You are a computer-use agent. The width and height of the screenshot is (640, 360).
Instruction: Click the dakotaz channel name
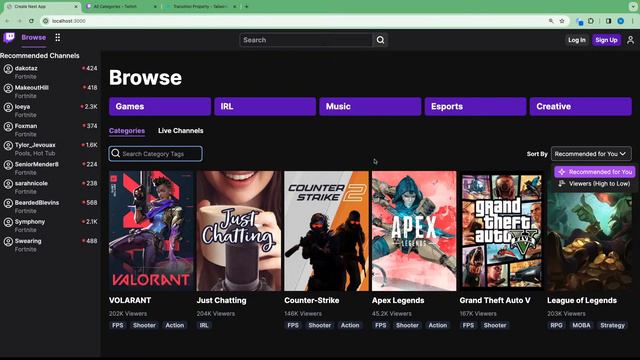[x=26, y=68]
